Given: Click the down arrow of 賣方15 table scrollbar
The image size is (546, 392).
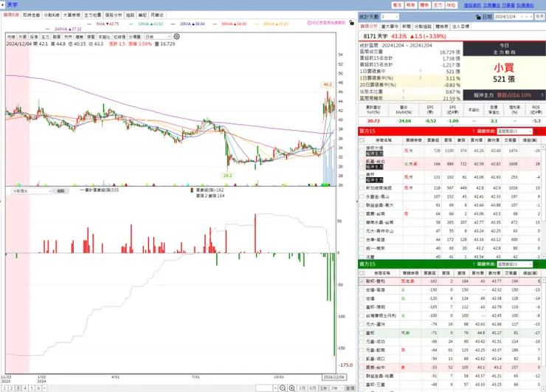Looking at the screenshot, I should click(543, 388).
